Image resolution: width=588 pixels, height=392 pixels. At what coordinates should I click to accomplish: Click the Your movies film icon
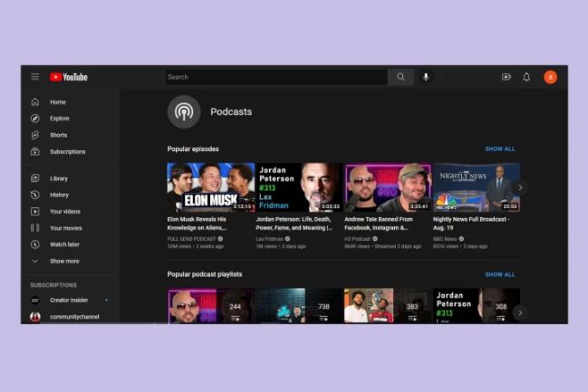[x=34, y=228]
